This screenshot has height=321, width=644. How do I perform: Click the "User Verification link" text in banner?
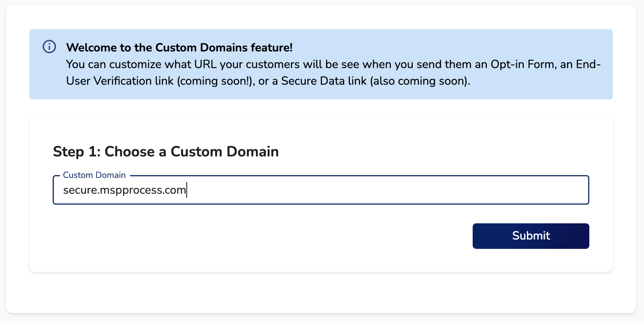pyautogui.click(x=120, y=81)
